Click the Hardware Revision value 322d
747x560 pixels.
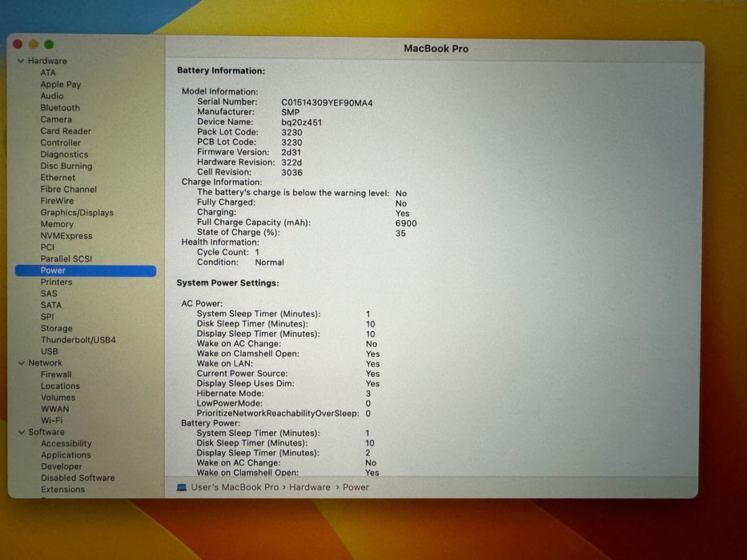point(291,162)
